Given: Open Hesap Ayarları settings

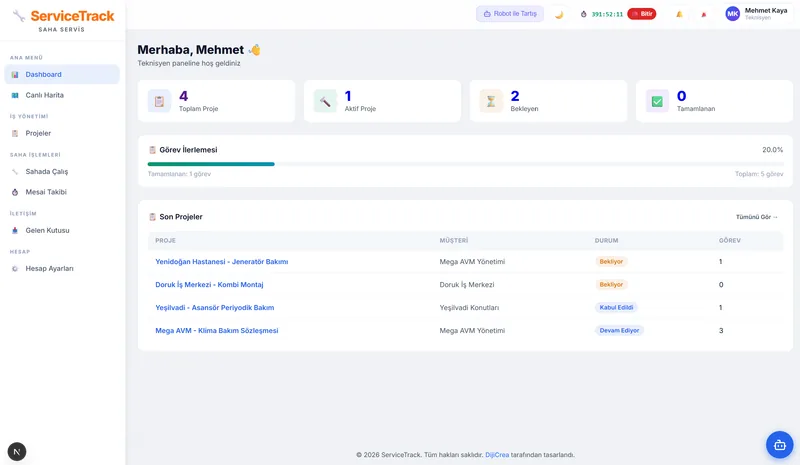Looking at the screenshot, I should [x=62, y=268].
